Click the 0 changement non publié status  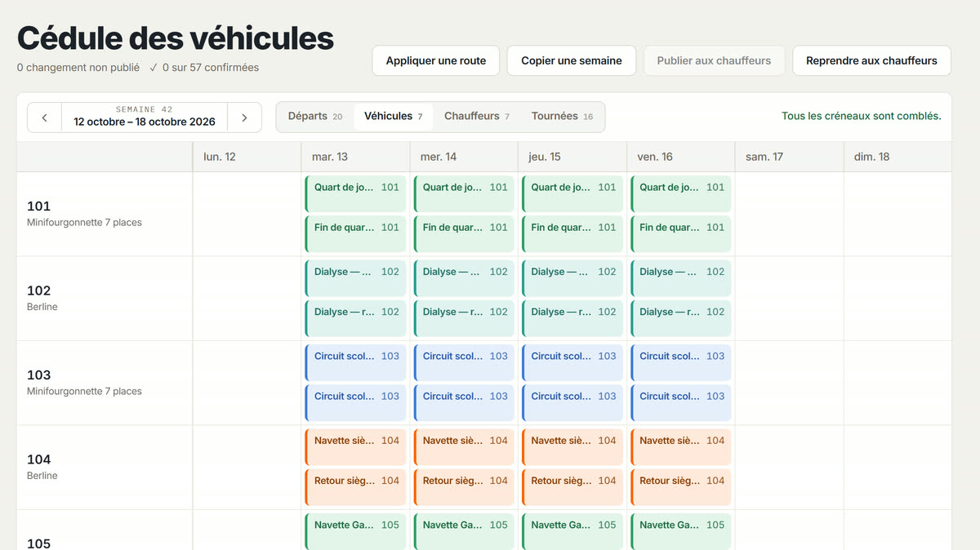78,68
